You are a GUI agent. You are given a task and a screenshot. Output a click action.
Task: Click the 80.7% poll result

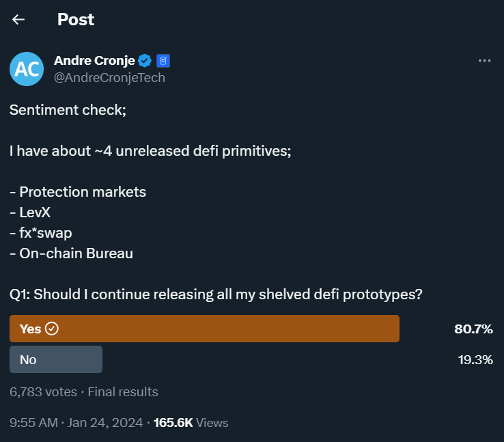coord(473,329)
